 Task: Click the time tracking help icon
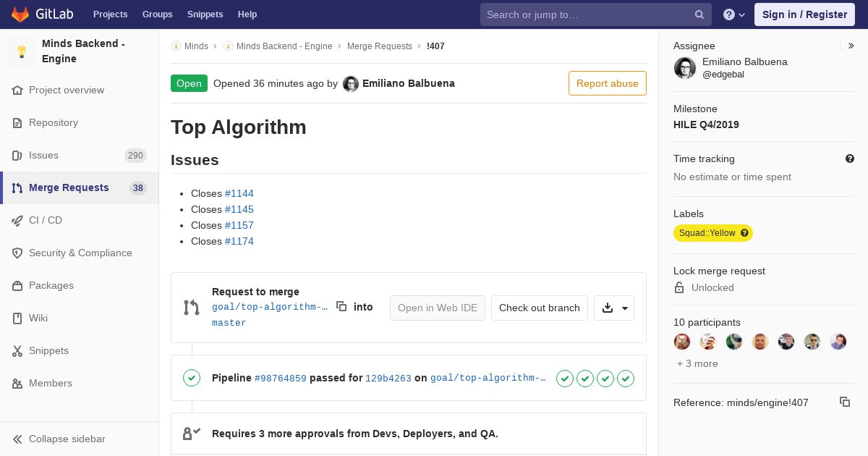pyautogui.click(x=850, y=159)
